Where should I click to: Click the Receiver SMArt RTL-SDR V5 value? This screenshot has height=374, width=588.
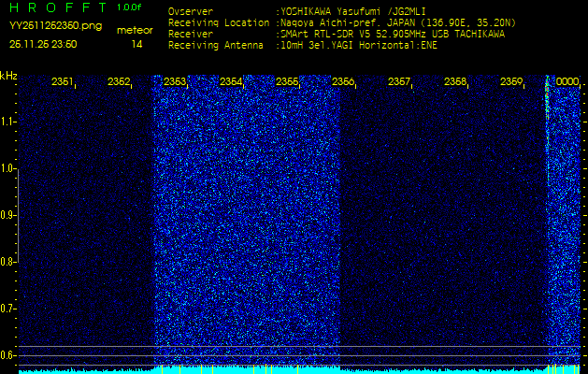(x=393, y=35)
